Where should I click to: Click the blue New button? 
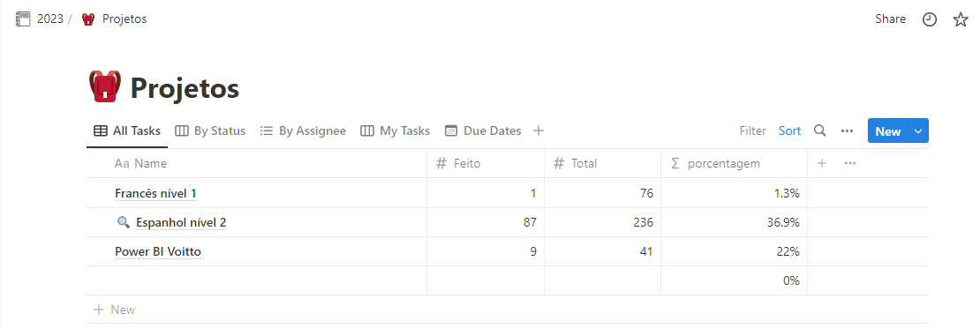click(887, 130)
